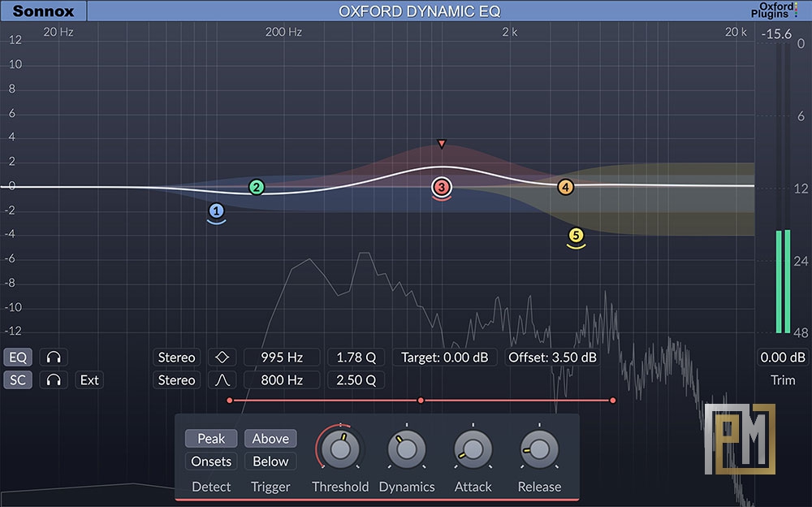The image size is (812, 507).
Task: Open the EQ bell filter shape selector
Action: [222, 357]
